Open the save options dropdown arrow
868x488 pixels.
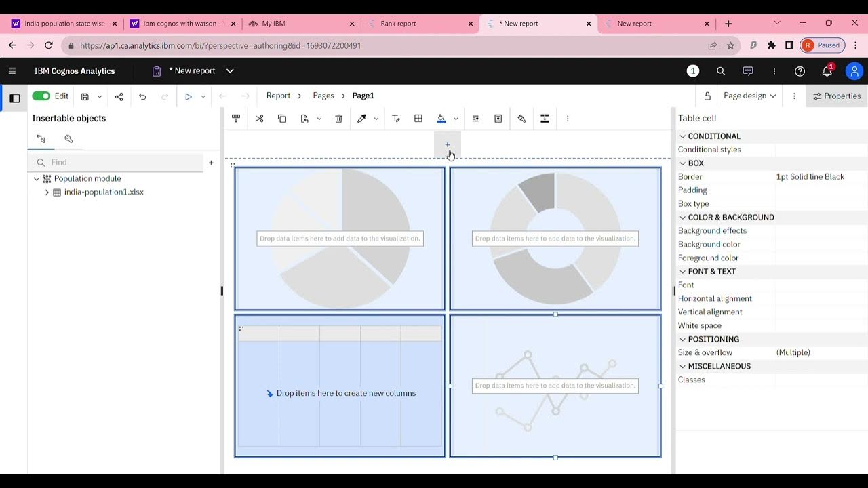pyautogui.click(x=100, y=97)
